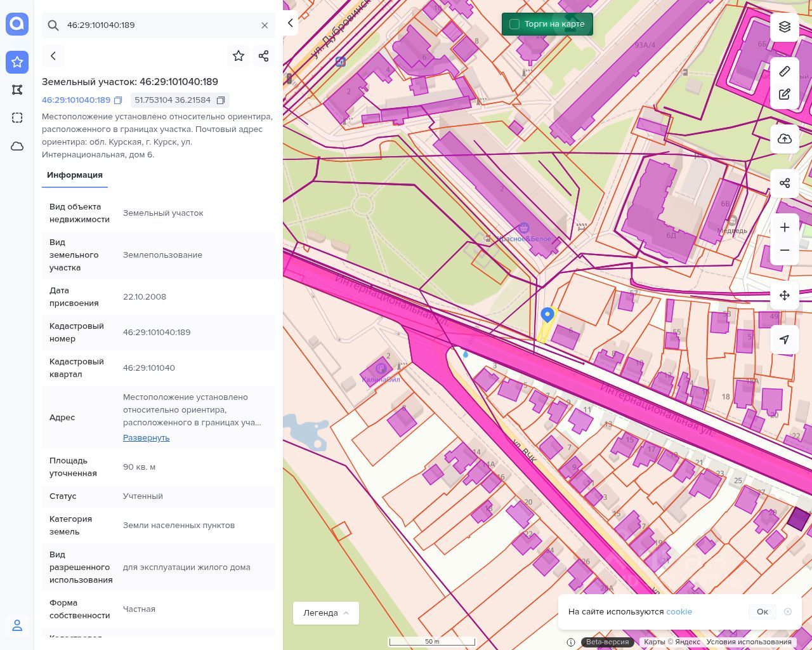Viewport: 812px width, 650px height.
Task: Click the search magnifier icon
Action: point(54,25)
